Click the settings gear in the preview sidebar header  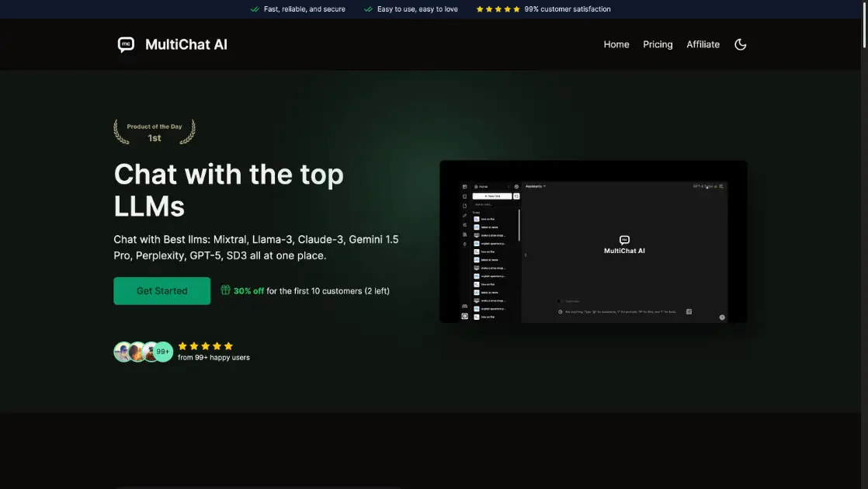tap(516, 186)
